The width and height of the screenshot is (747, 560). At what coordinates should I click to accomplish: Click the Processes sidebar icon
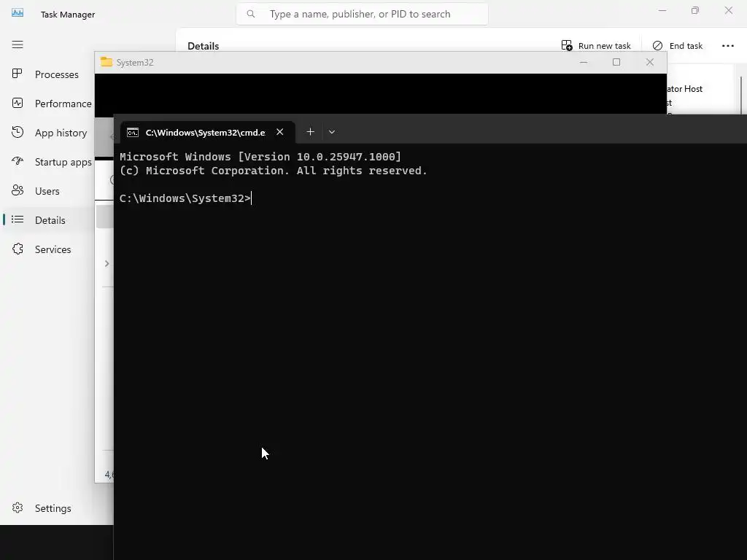coord(18,74)
